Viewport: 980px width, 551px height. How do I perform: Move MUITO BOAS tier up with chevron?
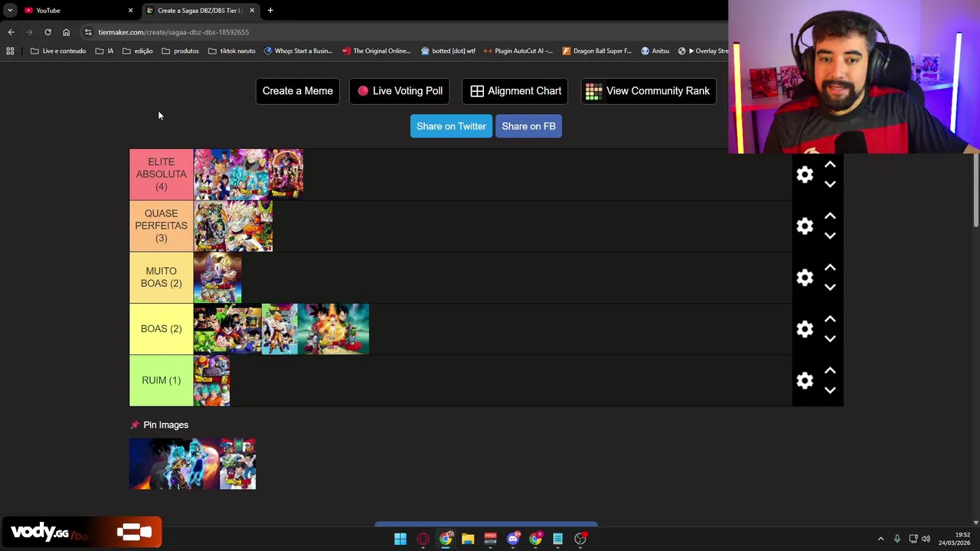click(x=830, y=268)
